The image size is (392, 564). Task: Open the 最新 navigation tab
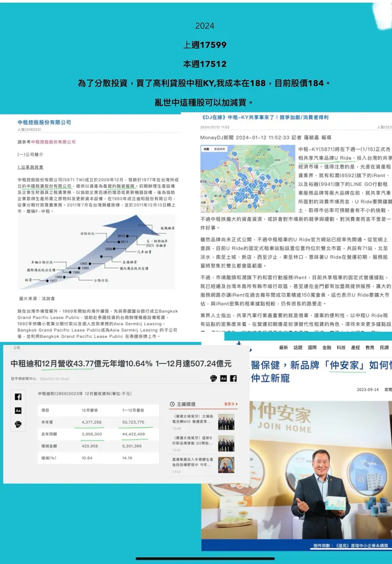pyautogui.click(x=283, y=347)
